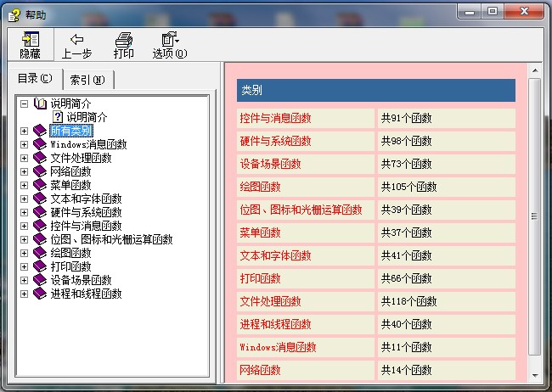Expand the 网络函数 tree node
This screenshot has height=392, width=552.
pyautogui.click(x=24, y=171)
